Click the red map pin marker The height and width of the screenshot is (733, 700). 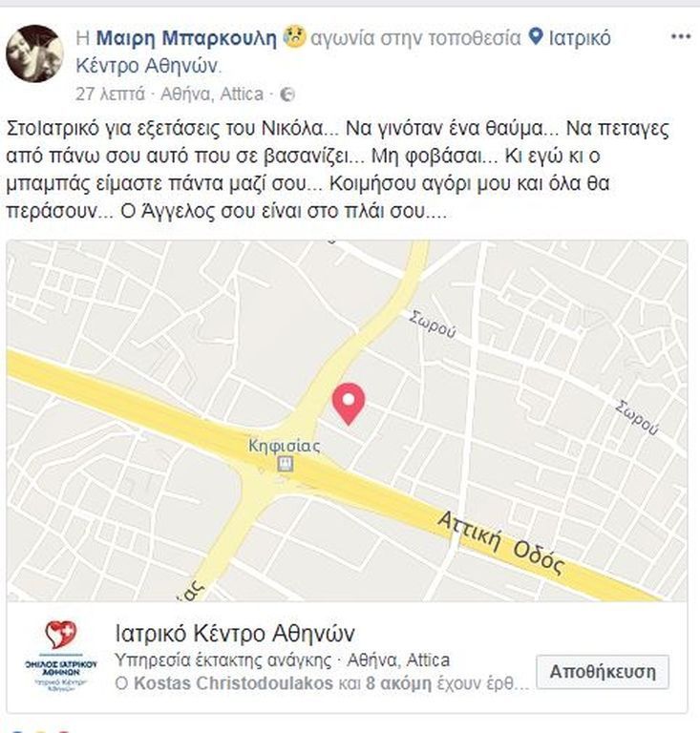[x=349, y=404]
